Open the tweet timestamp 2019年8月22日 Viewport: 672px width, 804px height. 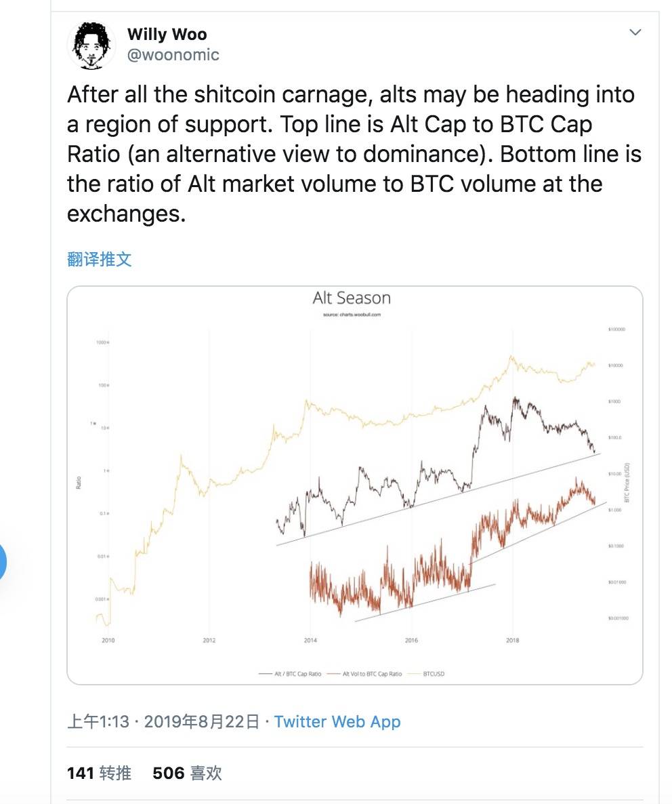tap(202, 721)
